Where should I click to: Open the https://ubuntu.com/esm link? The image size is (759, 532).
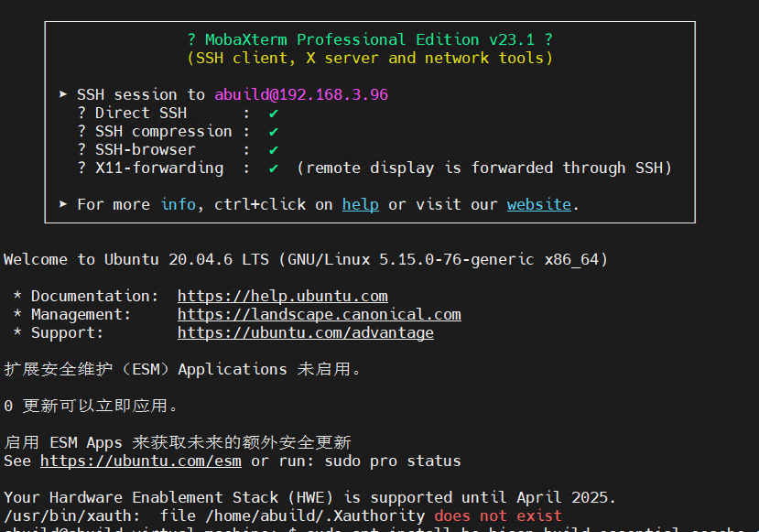coord(140,461)
